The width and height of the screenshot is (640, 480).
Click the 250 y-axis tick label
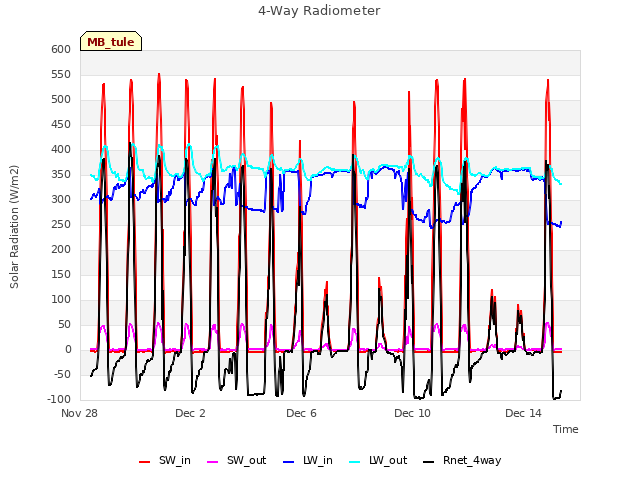pyautogui.click(x=61, y=224)
